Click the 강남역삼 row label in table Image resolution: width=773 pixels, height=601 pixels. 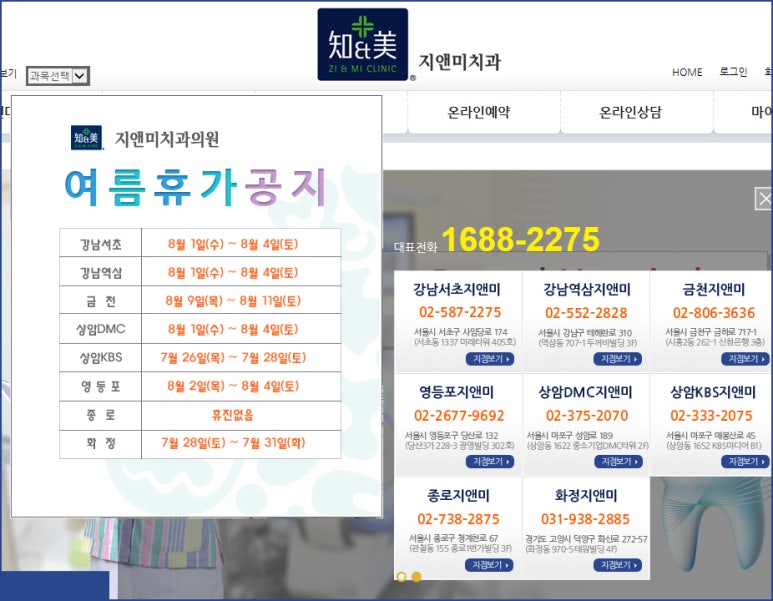[x=101, y=273]
